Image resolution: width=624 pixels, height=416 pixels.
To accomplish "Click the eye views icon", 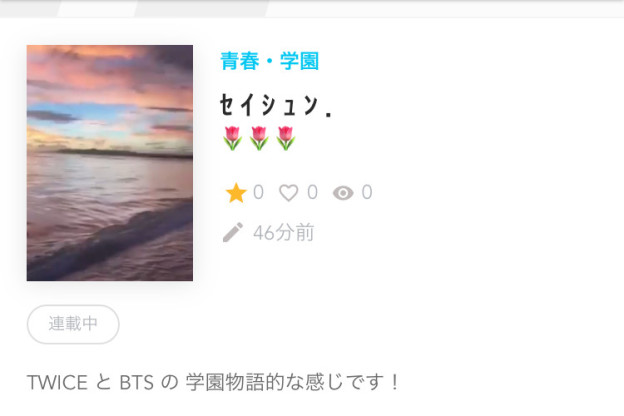I will 343,193.
